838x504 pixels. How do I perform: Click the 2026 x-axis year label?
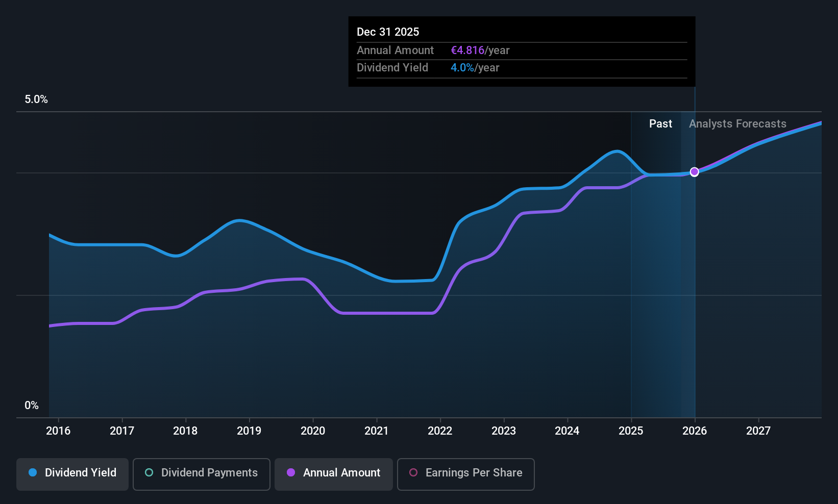[695, 431]
